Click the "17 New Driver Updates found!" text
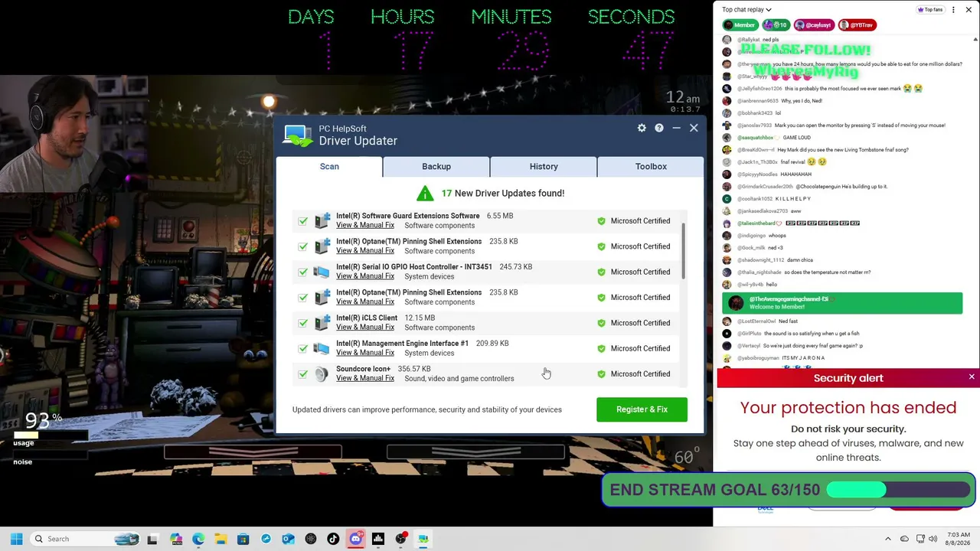980x551 pixels. 503,193
